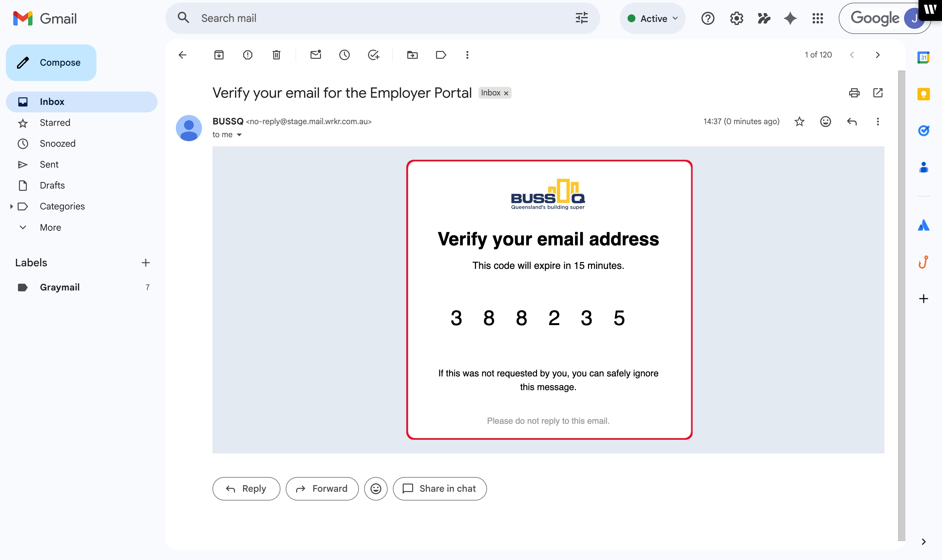Click the message pane vertical scrollbar

point(901,306)
